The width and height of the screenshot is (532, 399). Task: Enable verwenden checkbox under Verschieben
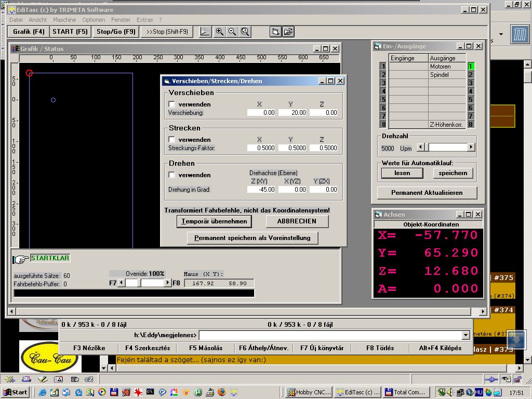point(171,104)
